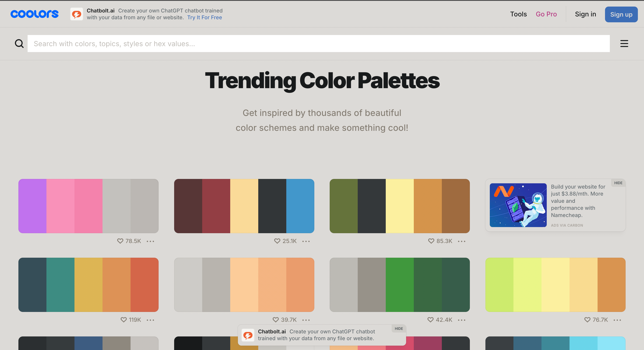Click the search magnifier icon
This screenshot has width=644, height=350.
(19, 44)
